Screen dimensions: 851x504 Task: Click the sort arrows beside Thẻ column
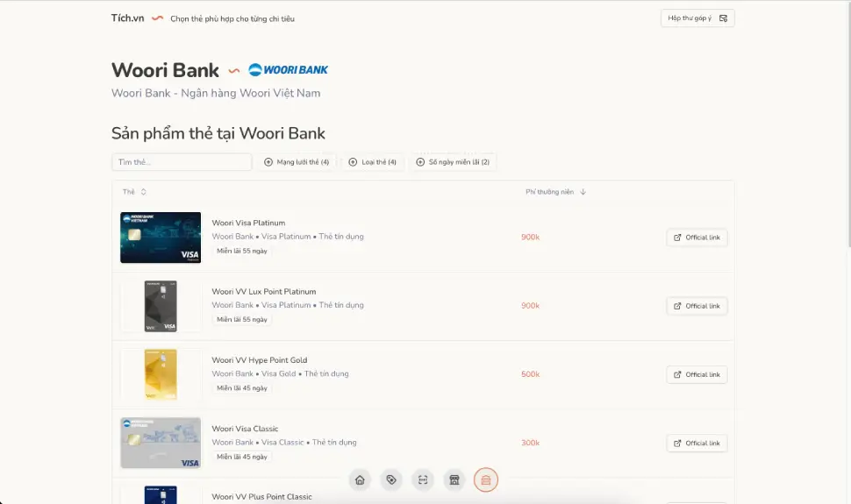144,192
